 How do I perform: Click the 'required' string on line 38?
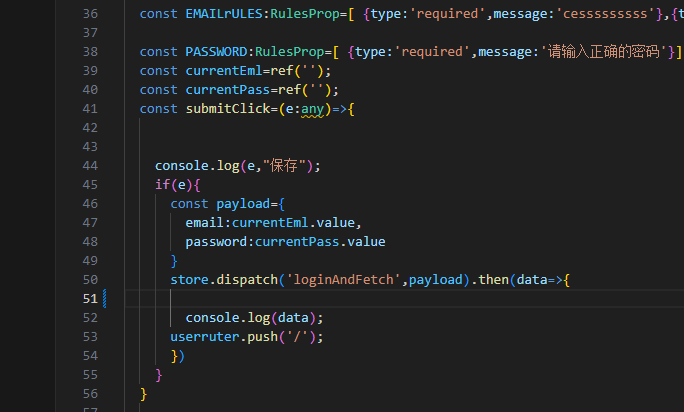coord(432,52)
